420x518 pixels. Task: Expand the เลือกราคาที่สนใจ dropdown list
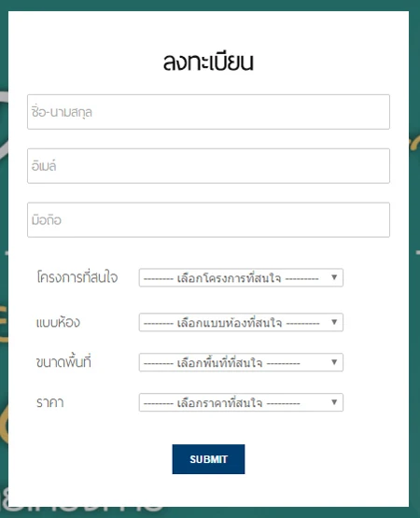click(x=241, y=402)
